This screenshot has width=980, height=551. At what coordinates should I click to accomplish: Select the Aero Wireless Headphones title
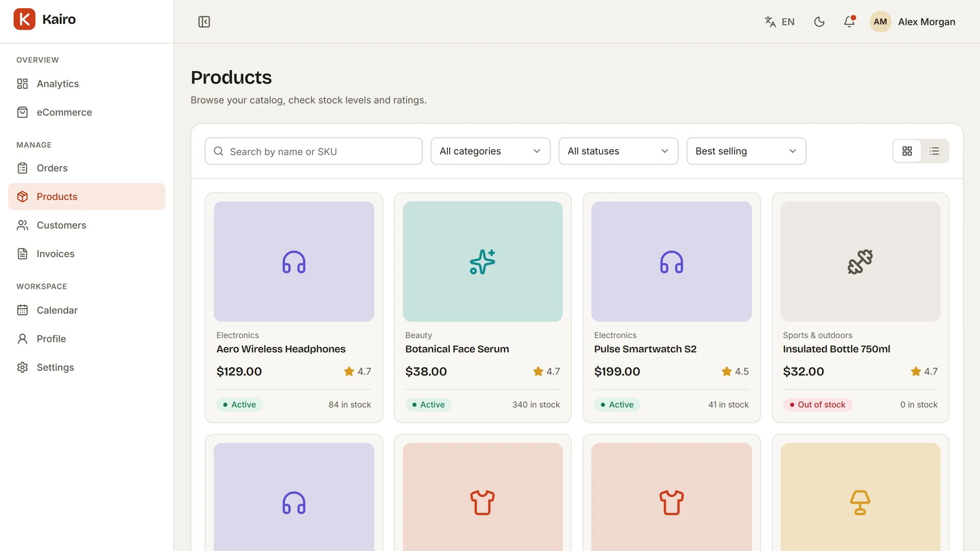pyautogui.click(x=281, y=349)
